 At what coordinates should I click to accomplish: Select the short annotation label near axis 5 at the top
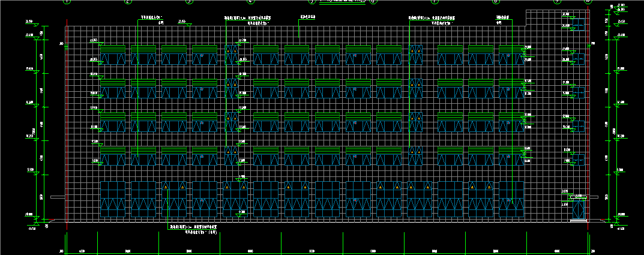pos(308,17)
